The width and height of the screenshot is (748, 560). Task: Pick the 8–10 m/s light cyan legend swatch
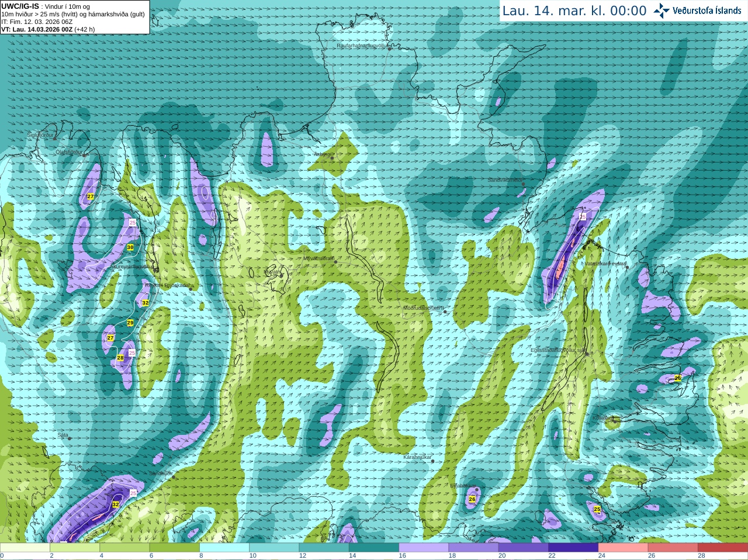[224, 548]
